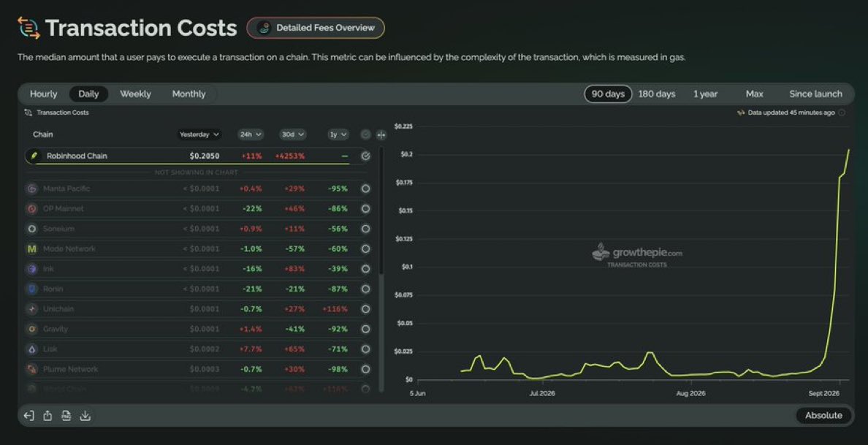Toggle Plume Network chart selection circle

coord(366,369)
